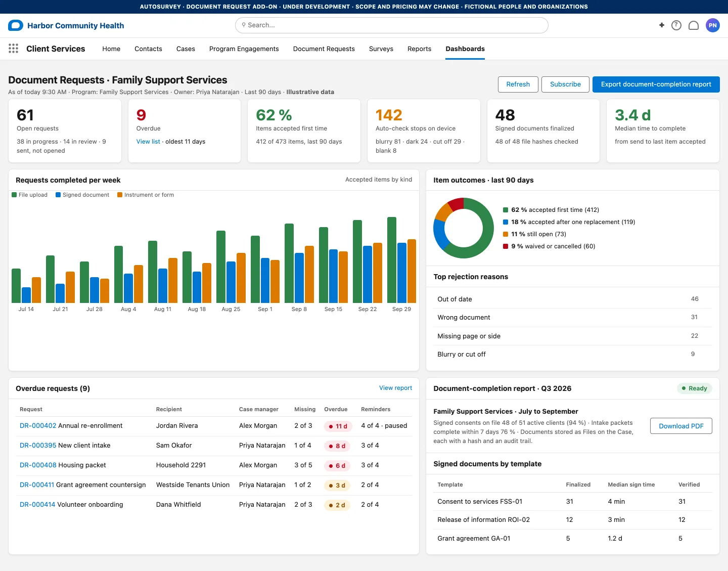Open the Reports tab
The image size is (728, 571).
420,49
